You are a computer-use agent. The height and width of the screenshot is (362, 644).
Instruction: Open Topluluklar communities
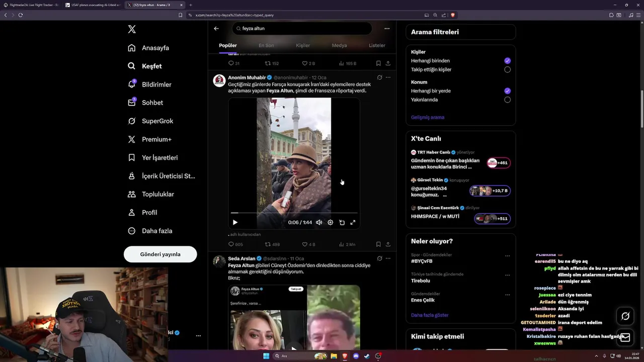(151, 194)
